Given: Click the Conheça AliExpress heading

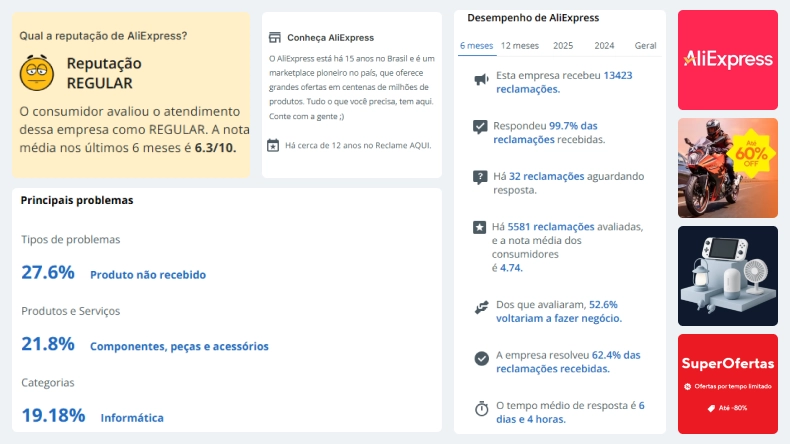Looking at the screenshot, I should coord(331,38).
